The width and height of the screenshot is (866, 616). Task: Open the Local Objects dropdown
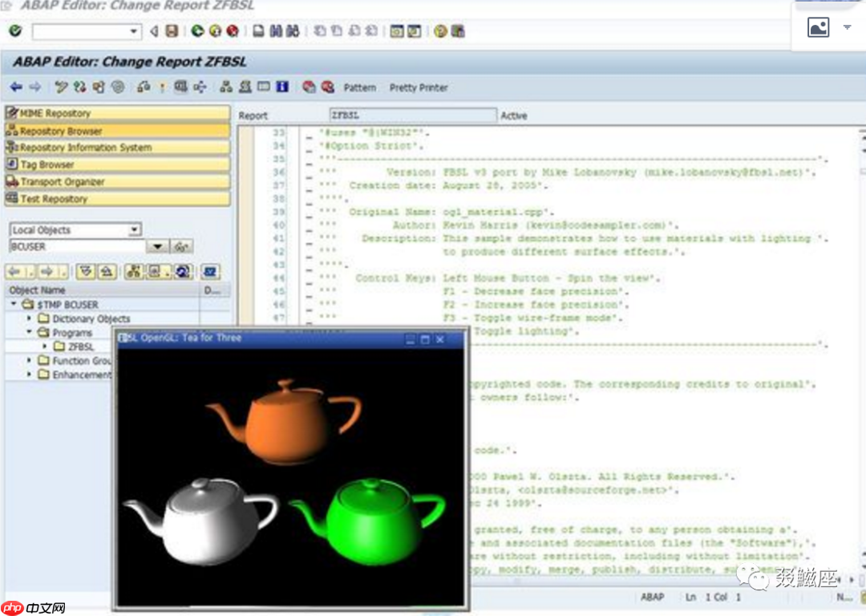(x=135, y=230)
